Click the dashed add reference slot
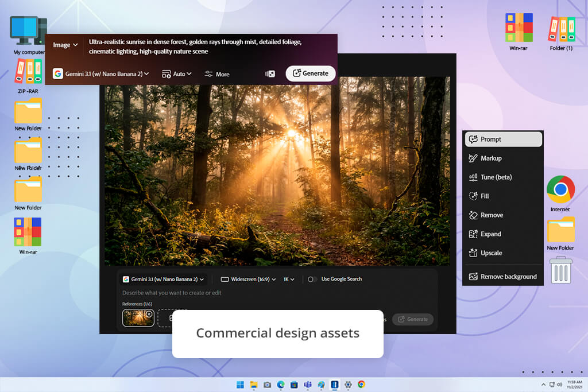 click(x=165, y=318)
